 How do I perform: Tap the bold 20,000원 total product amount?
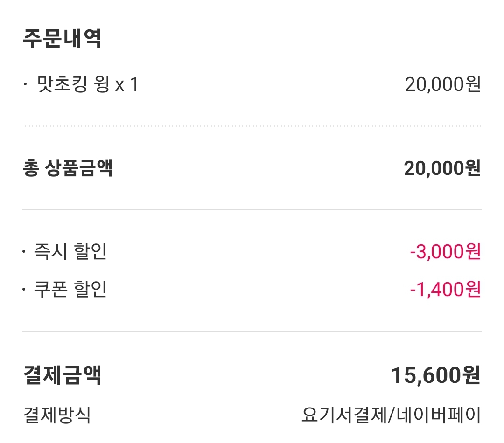point(442,168)
